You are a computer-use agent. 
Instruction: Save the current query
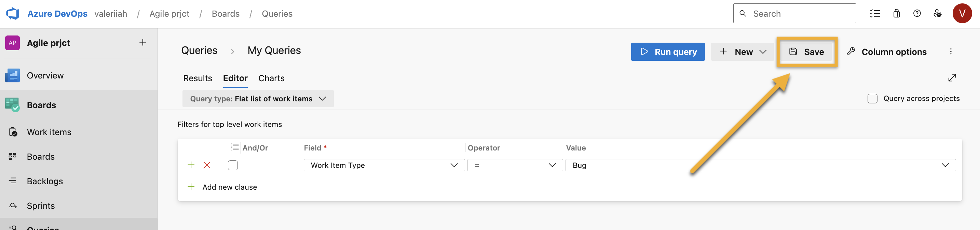click(x=806, y=52)
